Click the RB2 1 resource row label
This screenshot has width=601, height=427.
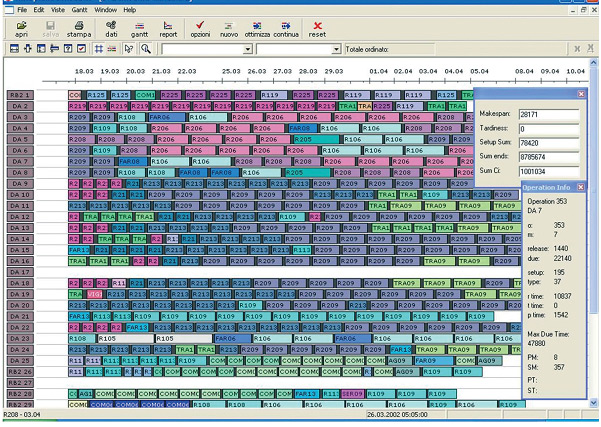tap(21, 94)
